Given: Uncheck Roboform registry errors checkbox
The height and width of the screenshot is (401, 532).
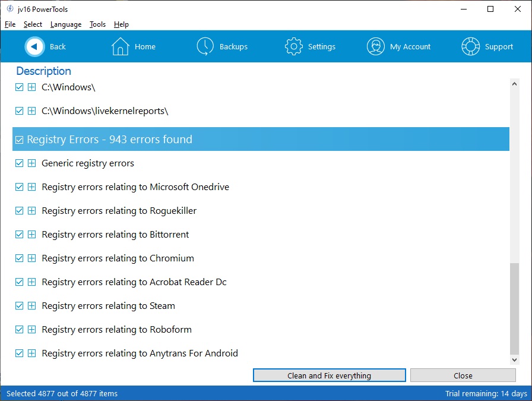Looking at the screenshot, I should pyautogui.click(x=20, y=330).
